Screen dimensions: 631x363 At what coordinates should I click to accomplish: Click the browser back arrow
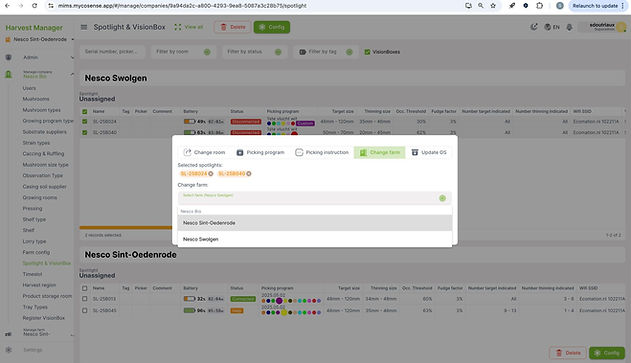click(7, 6)
